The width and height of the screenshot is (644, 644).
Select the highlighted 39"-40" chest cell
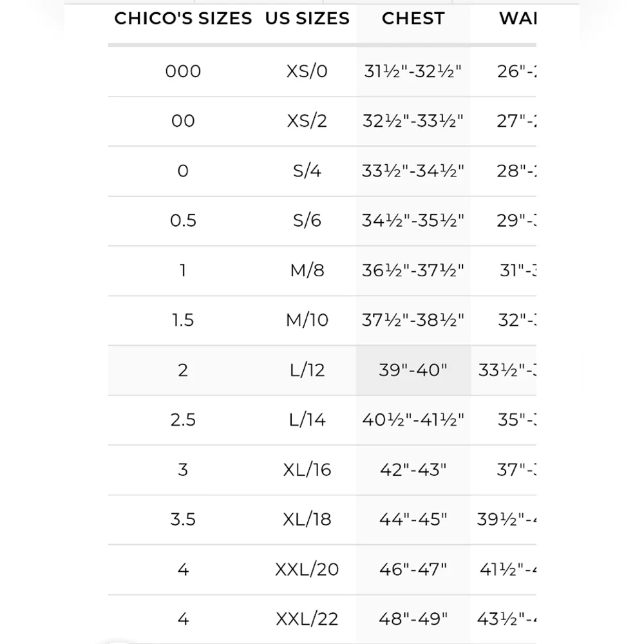(x=413, y=370)
